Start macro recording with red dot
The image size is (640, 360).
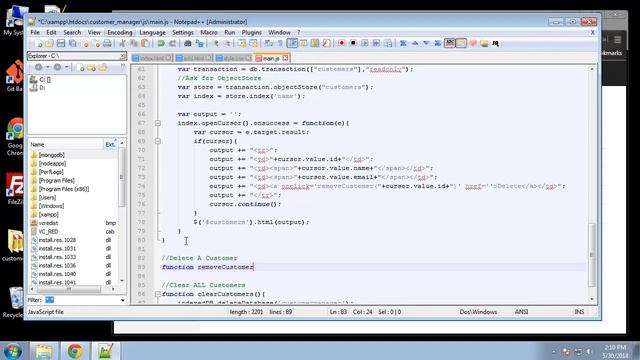point(342,43)
